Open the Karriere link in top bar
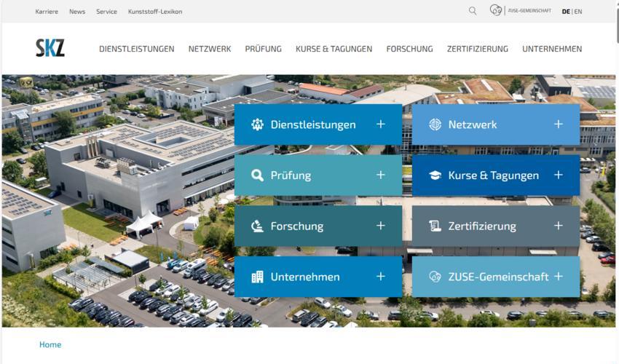The height and width of the screenshot is (364, 619). tap(47, 12)
